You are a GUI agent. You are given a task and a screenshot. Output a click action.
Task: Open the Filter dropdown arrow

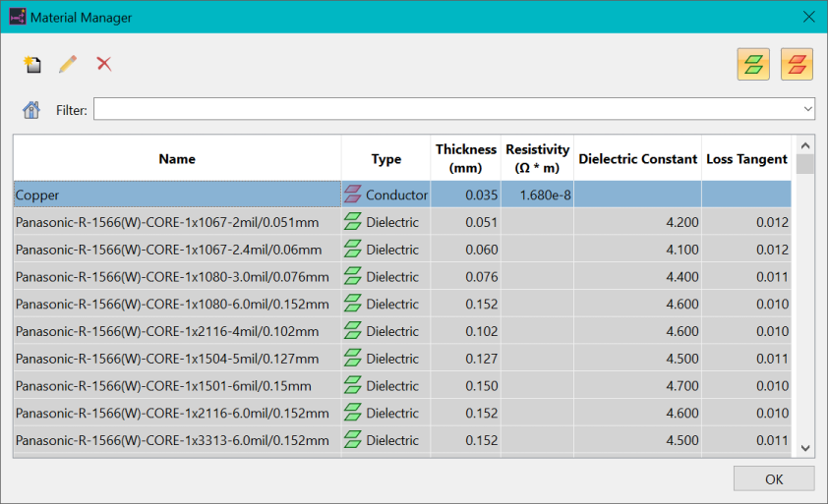808,109
